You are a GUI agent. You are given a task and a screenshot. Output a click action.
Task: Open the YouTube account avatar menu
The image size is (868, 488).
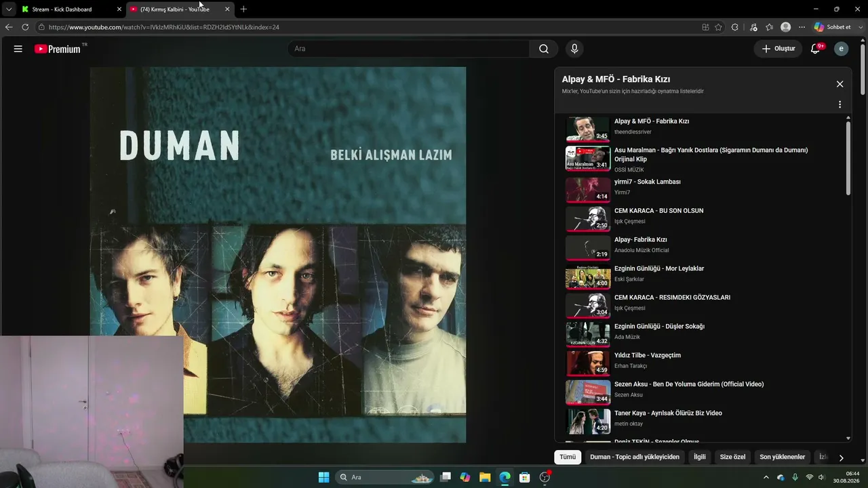coord(842,49)
